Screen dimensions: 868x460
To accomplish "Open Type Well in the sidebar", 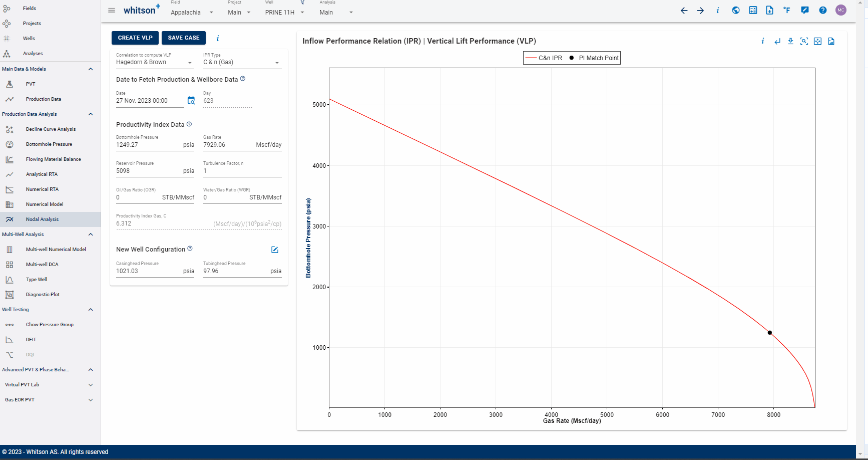I will click(50, 280).
